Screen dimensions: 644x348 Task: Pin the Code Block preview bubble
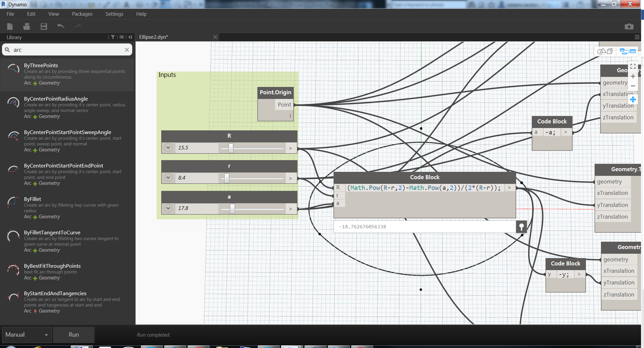click(x=521, y=227)
